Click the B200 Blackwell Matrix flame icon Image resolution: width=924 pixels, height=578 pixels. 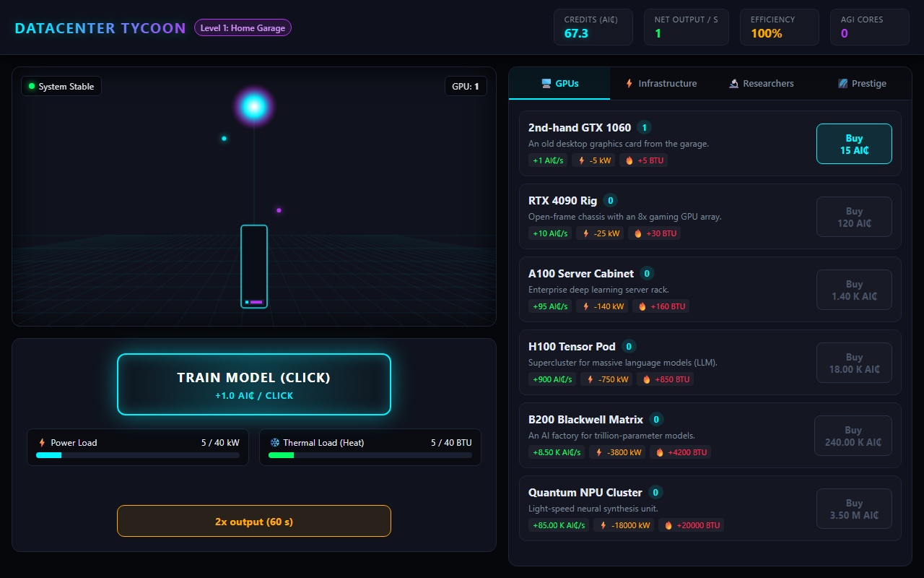[x=659, y=452]
